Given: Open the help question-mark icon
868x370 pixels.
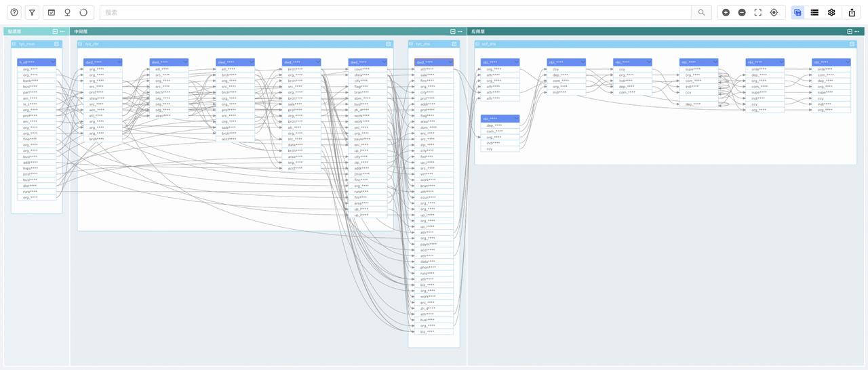Looking at the screenshot, I should coord(14,12).
